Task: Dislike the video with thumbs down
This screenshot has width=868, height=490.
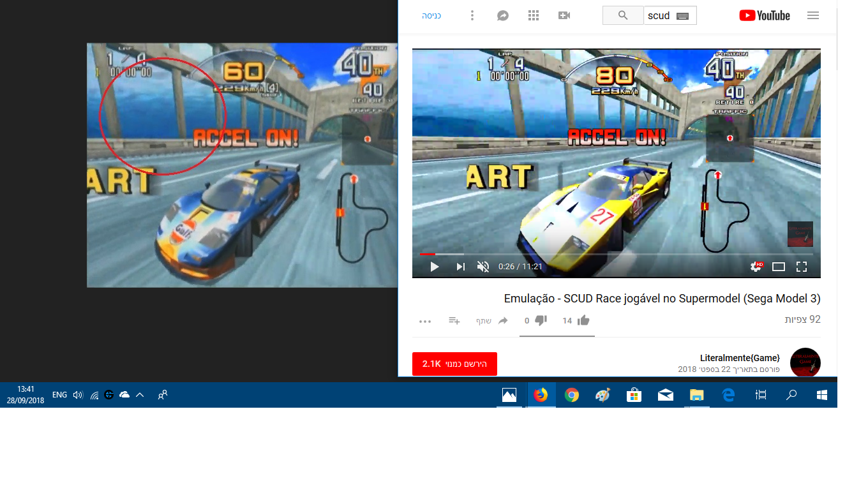Action: pyautogui.click(x=541, y=320)
